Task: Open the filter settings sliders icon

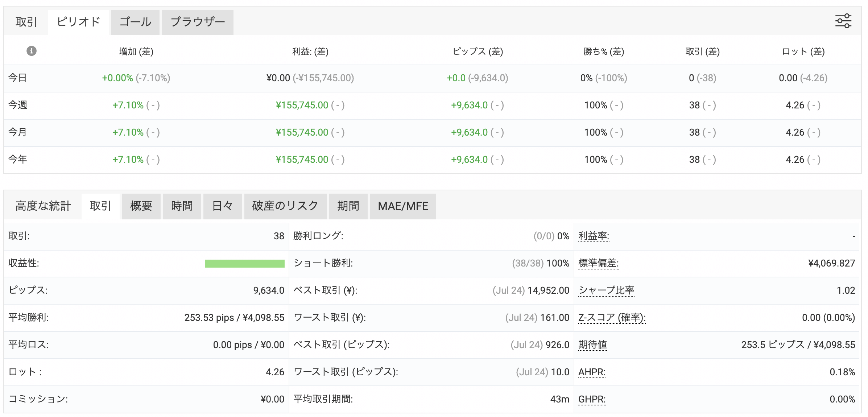Action: [843, 21]
